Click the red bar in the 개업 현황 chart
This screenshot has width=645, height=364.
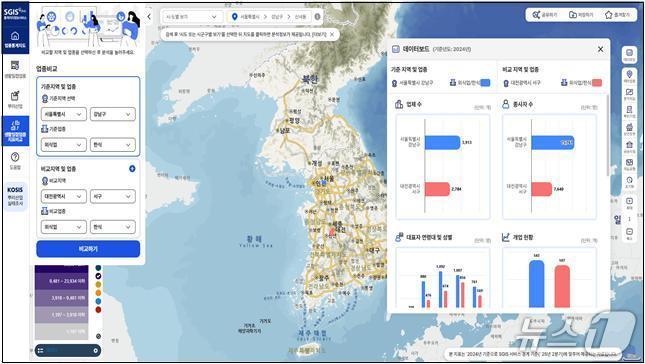point(562,286)
